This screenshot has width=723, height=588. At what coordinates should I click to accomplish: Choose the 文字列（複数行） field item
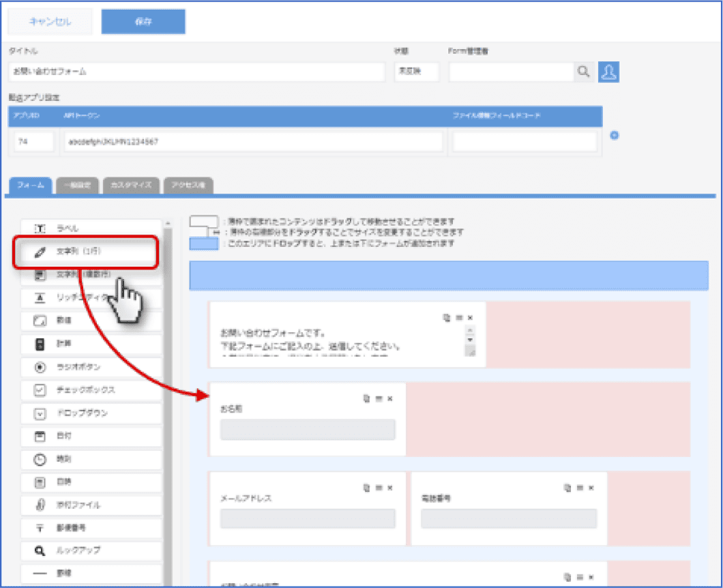coord(91,274)
